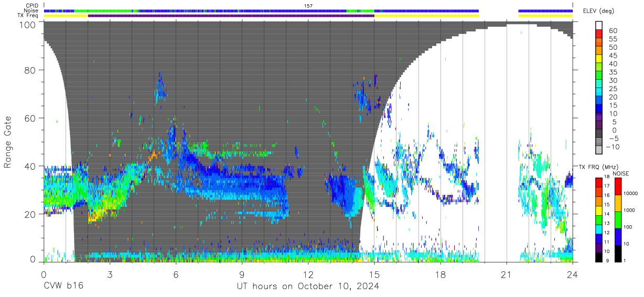Click the ELEV (deg) colorbar title
644x297 pixels.
pos(598,11)
